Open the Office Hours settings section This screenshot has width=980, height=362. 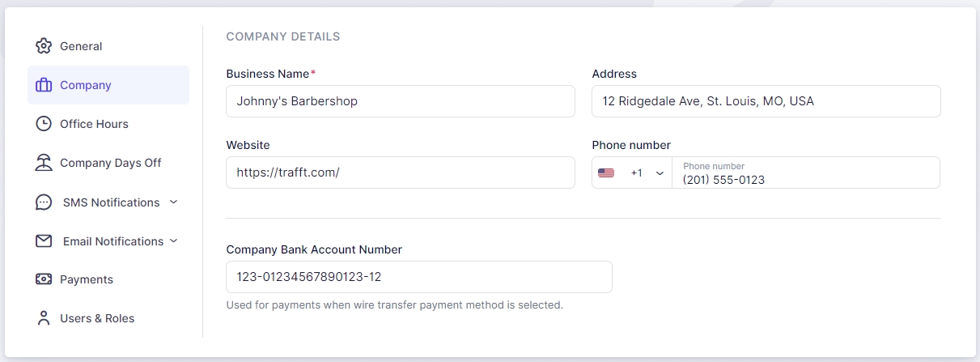tap(94, 124)
